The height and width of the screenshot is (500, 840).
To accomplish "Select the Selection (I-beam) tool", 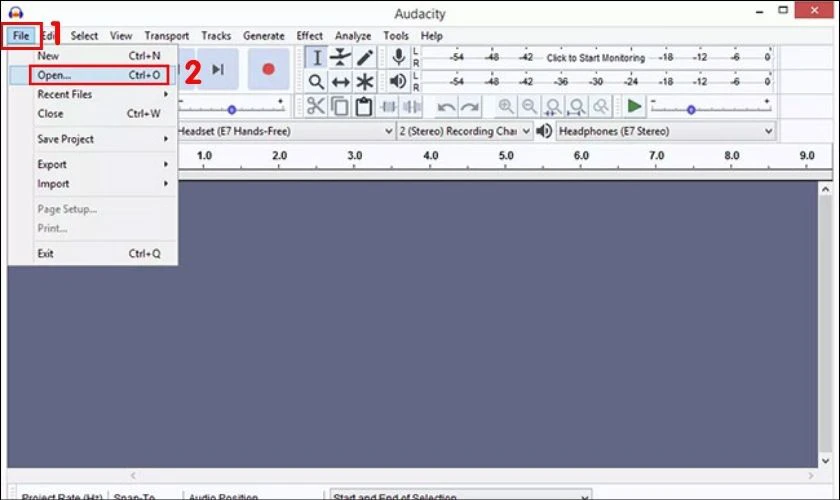I will pos(317,58).
